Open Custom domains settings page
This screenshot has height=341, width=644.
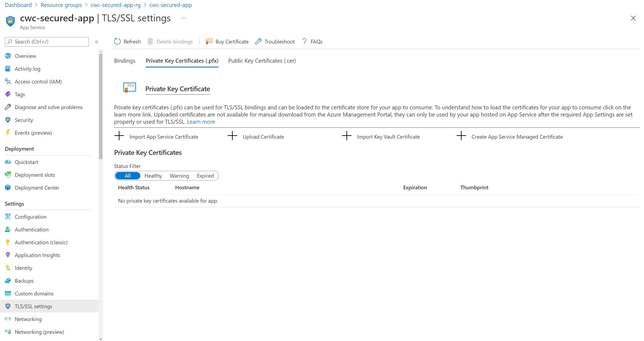tap(34, 293)
